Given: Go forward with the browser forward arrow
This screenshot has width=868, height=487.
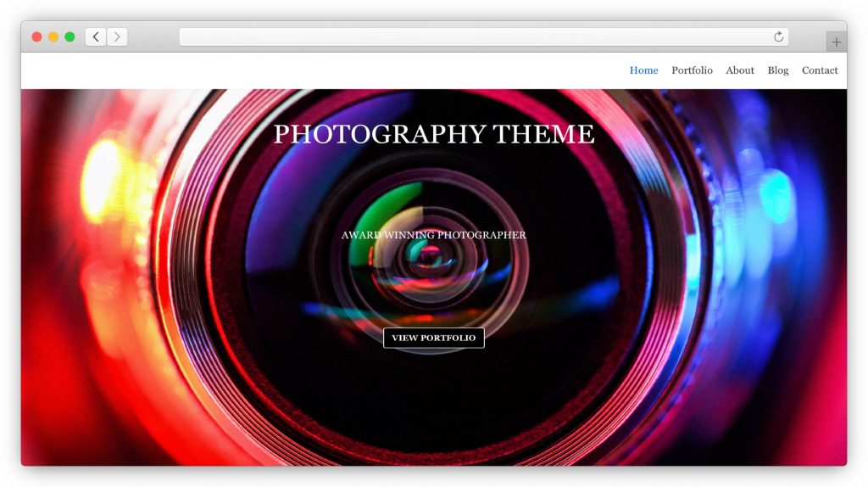Looking at the screenshot, I should coord(117,37).
